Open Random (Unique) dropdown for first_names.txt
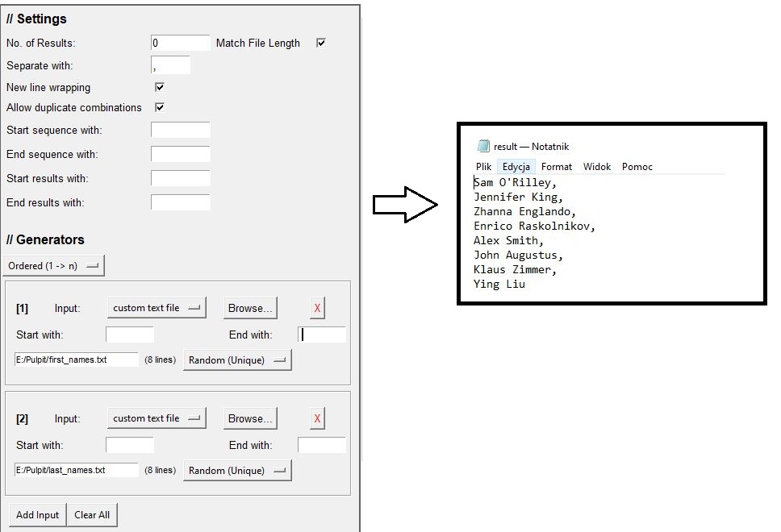Image resolution: width=781 pixels, height=532 pixels. pyautogui.click(x=237, y=360)
